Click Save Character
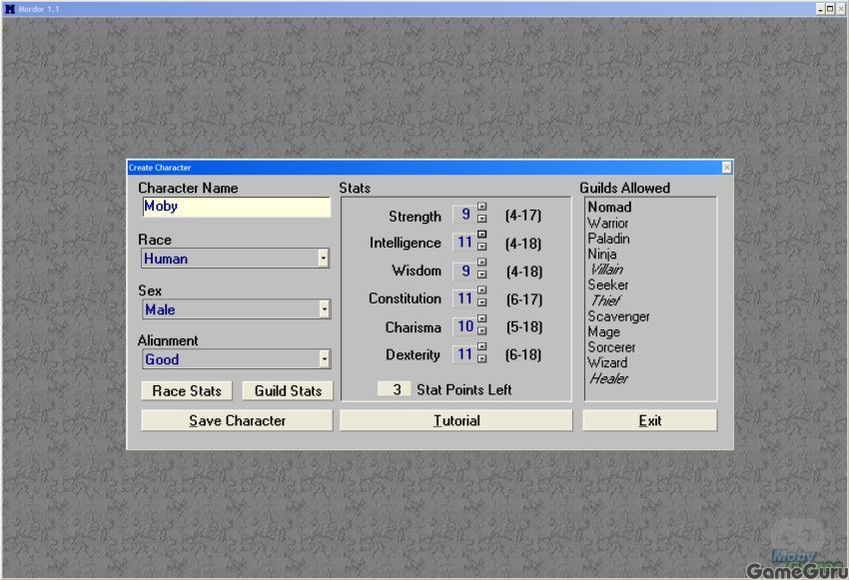This screenshot has height=580, width=849. click(x=237, y=420)
